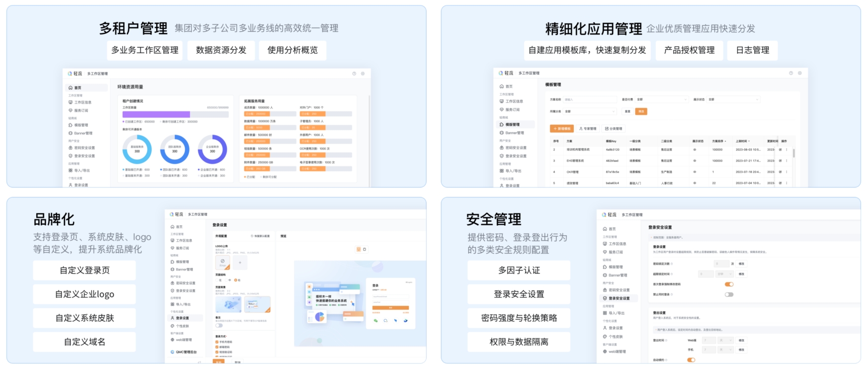Click the settings gear in 模板管理 header
The image size is (868, 372).
coord(800,73)
